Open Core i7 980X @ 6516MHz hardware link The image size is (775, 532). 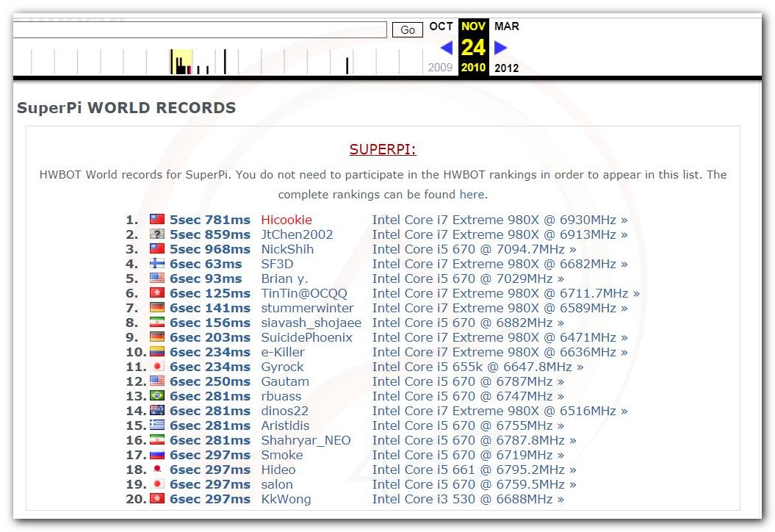pyautogui.click(x=500, y=411)
